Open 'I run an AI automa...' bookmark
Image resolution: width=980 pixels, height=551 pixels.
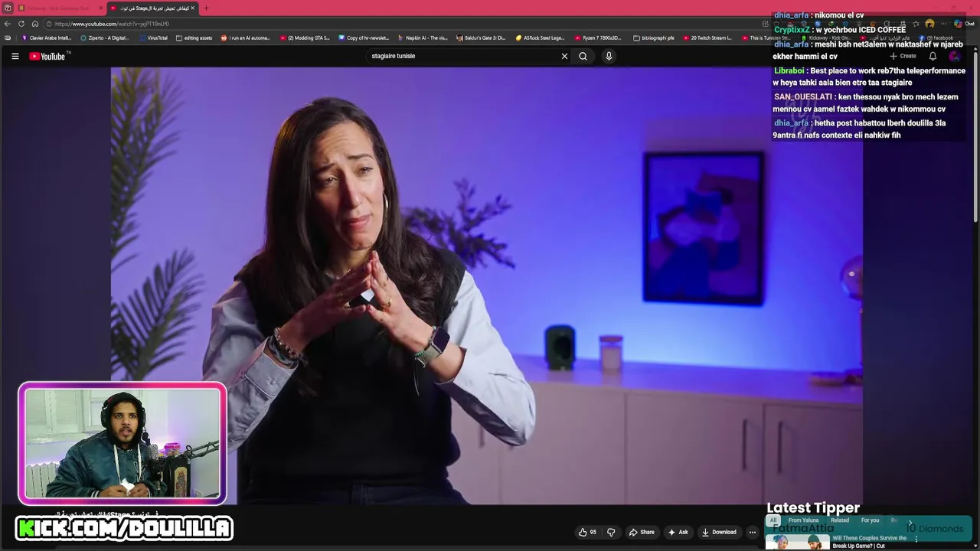(x=245, y=37)
